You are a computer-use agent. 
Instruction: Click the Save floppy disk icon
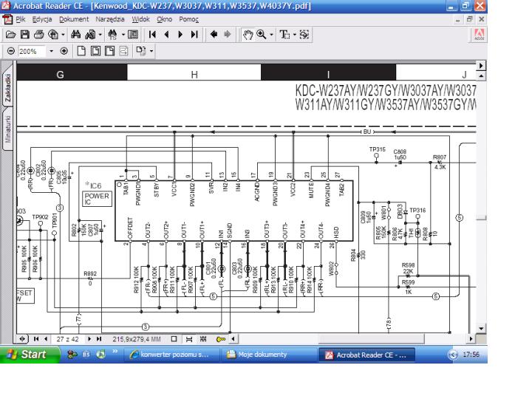coord(25,34)
